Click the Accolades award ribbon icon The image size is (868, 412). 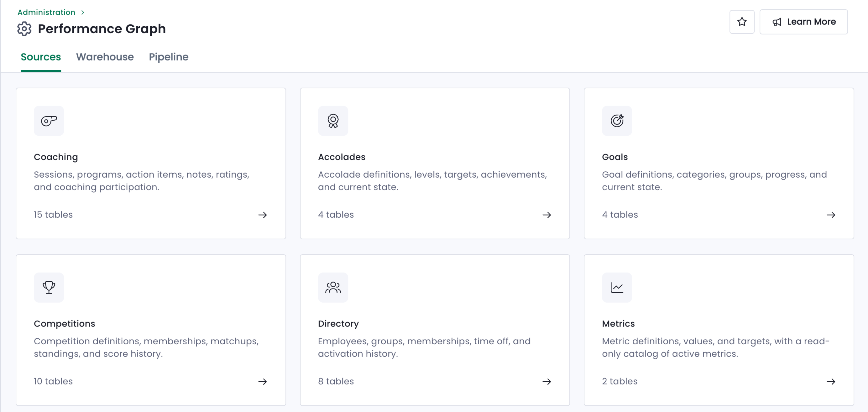[333, 121]
